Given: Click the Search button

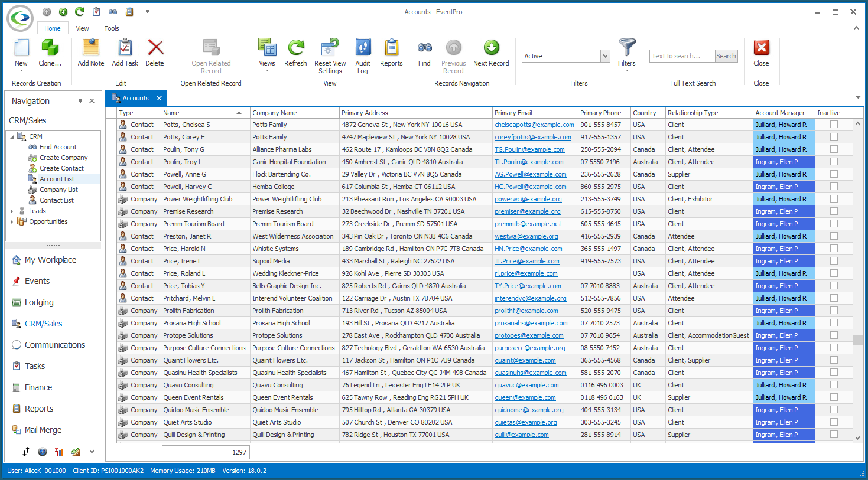Looking at the screenshot, I should coord(726,56).
